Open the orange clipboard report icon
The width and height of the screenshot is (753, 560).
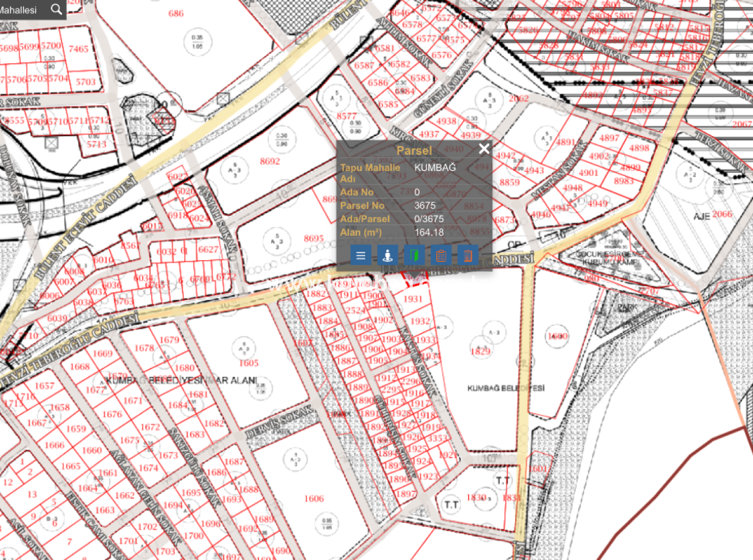(x=442, y=255)
